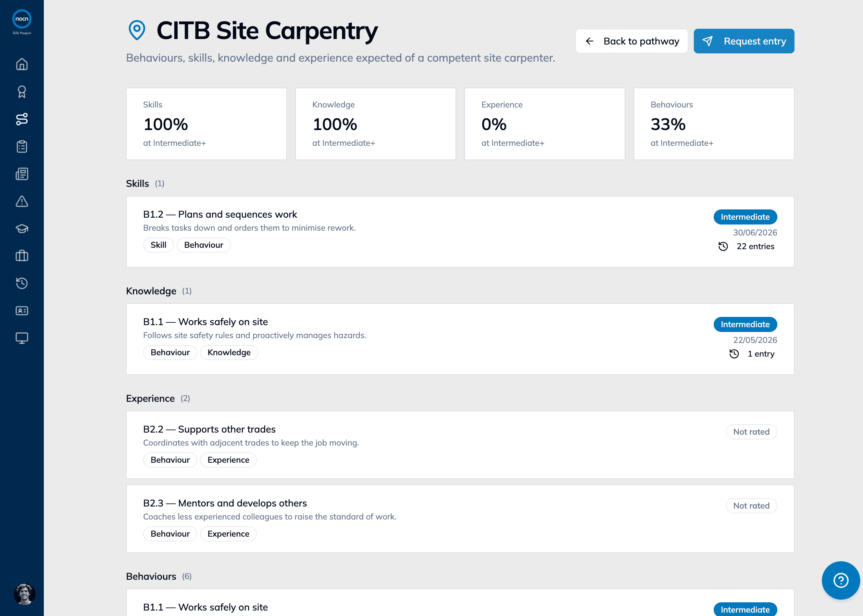Click the Not rated badge on B2.3

(x=751, y=505)
